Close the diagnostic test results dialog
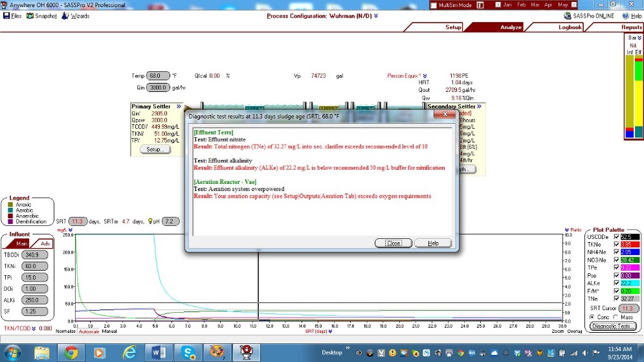Viewport: 644px width, 362px height. [x=393, y=243]
